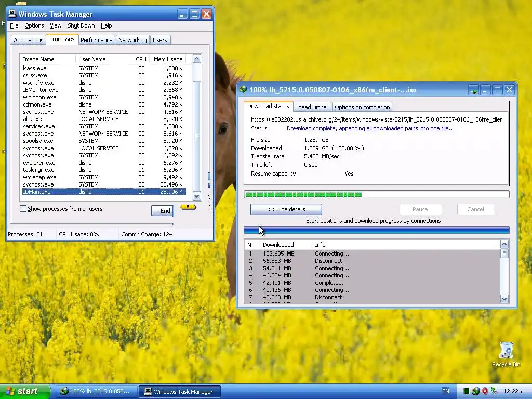The height and width of the screenshot is (399, 532).
Task: Select the IDMan.exe process row
Action: tap(104, 192)
